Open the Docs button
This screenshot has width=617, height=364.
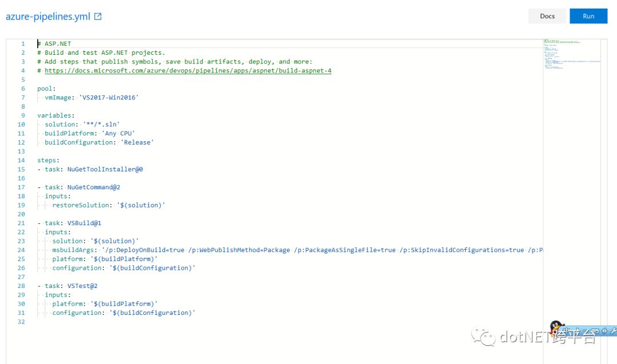click(x=547, y=16)
